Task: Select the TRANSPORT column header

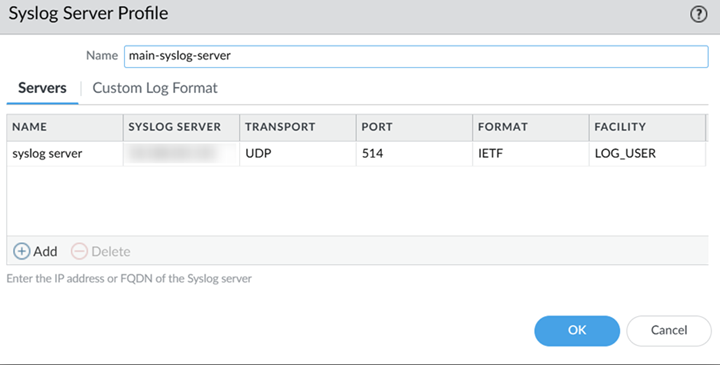Action: [298, 127]
